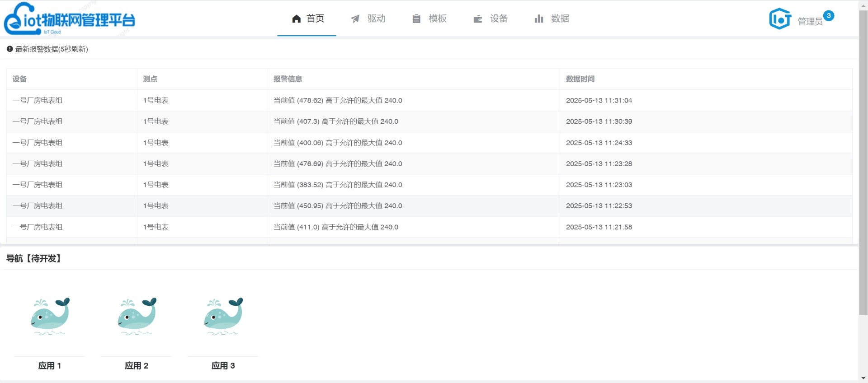This screenshot has width=868, height=383.
Task: Open the 管理员 user menu
Action: [x=810, y=21]
